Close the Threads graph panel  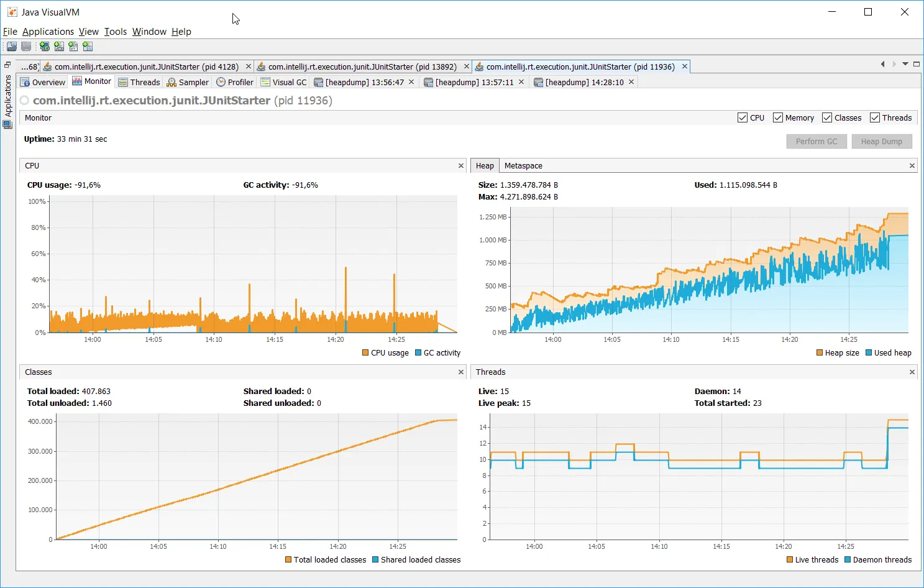[x=912, y=372]
